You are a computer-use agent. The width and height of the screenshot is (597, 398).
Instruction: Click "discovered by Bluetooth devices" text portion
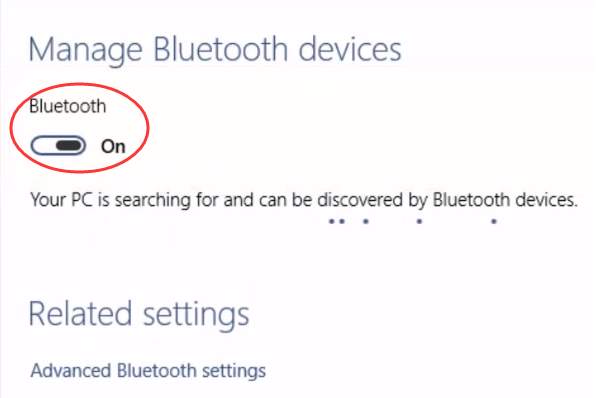pos(447,200)
